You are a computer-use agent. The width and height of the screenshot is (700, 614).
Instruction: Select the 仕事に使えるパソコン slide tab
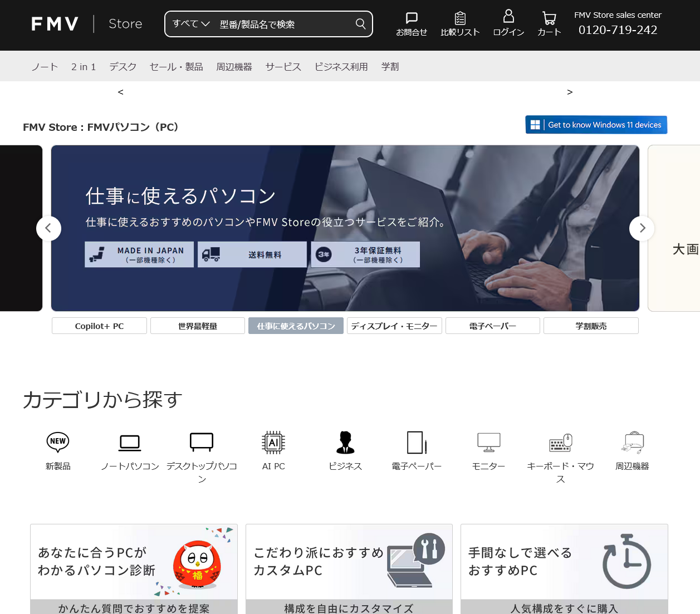tap(296, 326)
